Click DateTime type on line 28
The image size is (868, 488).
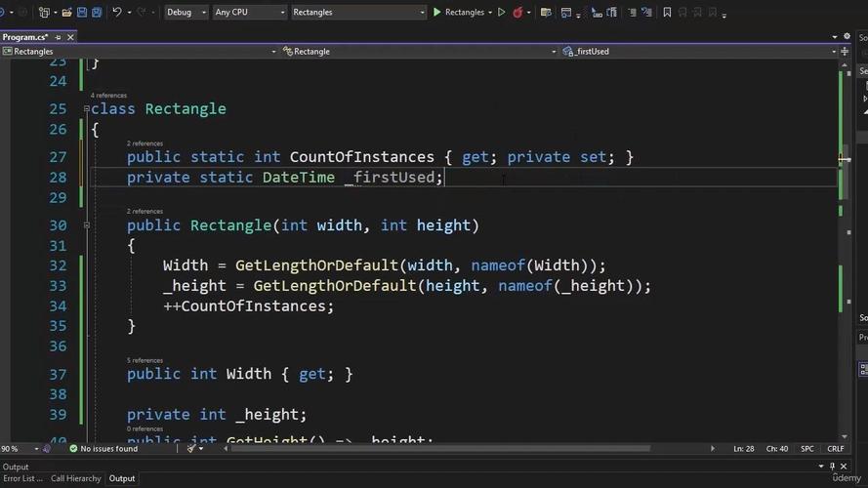tap(299, 178)
